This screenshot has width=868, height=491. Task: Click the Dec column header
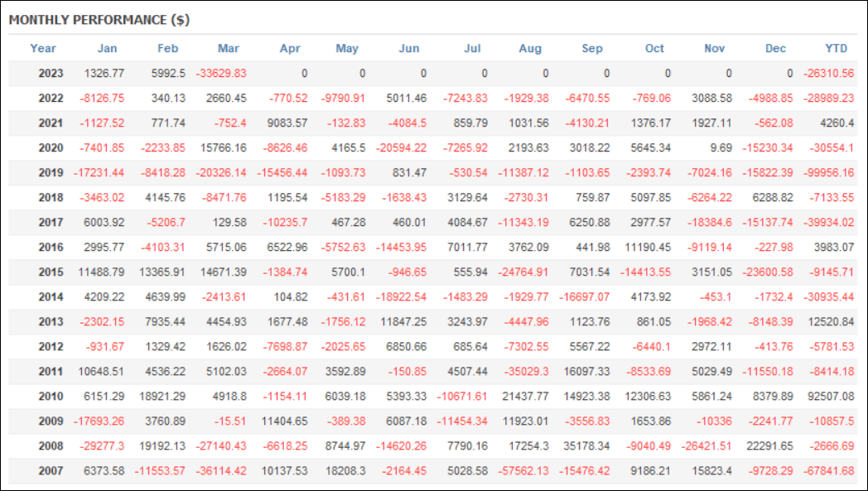[775, 48]
